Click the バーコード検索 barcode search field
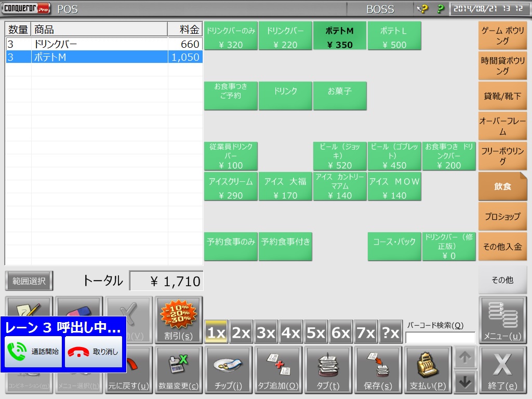This screenshot has height=399, width=532. coord(440,338)
